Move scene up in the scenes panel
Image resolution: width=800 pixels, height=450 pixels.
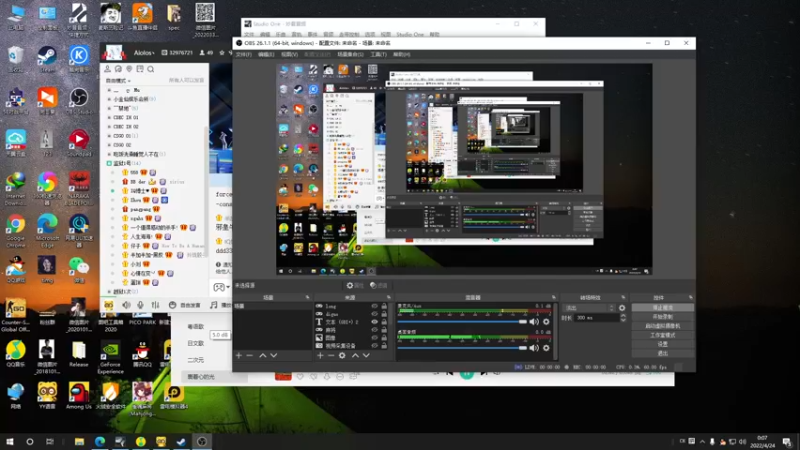262,355
